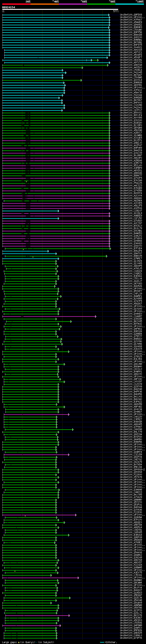146x644 pixels.
Task: Select hit label UniRef100_P42045
Action: tap(131, 72)
